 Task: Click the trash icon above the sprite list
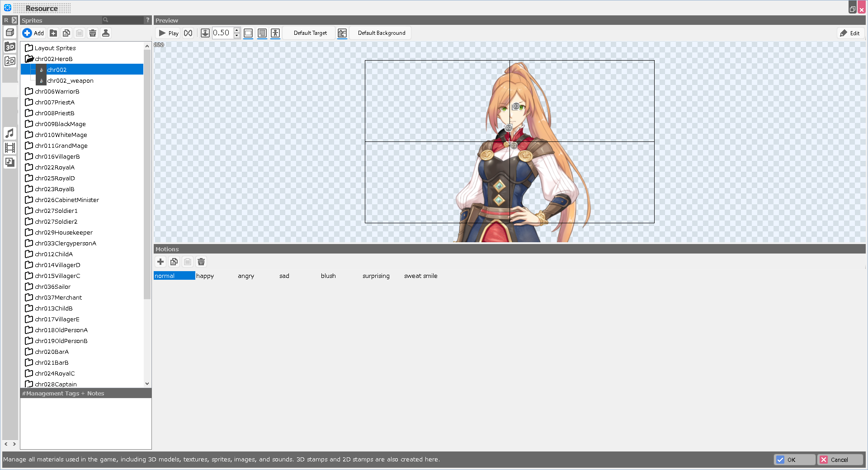click(x=93, y=33)
